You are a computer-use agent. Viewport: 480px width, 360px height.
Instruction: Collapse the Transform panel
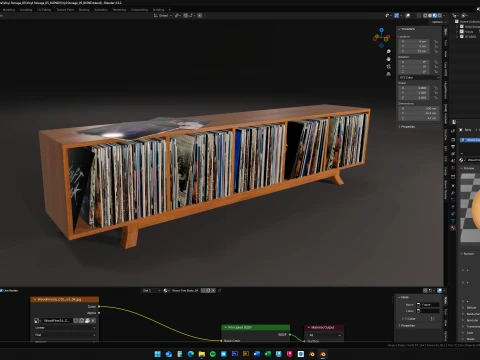click(407, 29)
